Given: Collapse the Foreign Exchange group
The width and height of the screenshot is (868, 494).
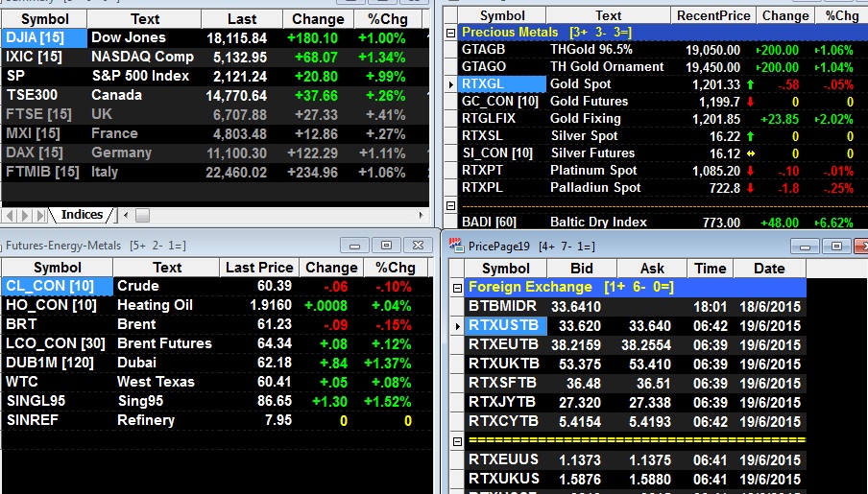Looking at the screenshot, I should click(457, 288).
